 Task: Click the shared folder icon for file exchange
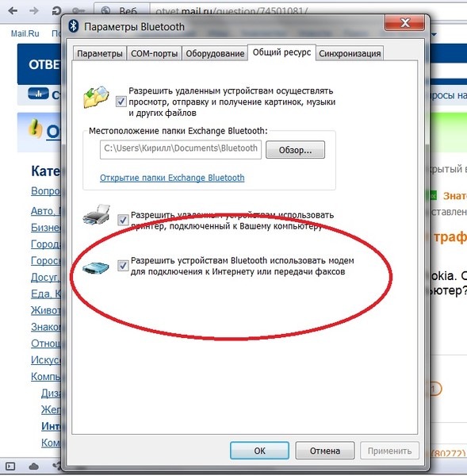click(96, 97)
